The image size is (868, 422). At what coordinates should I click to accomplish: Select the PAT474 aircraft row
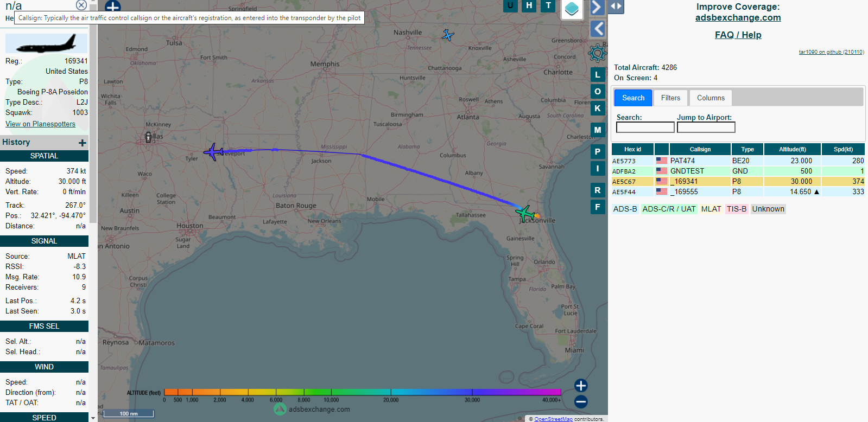pos(738,161)
